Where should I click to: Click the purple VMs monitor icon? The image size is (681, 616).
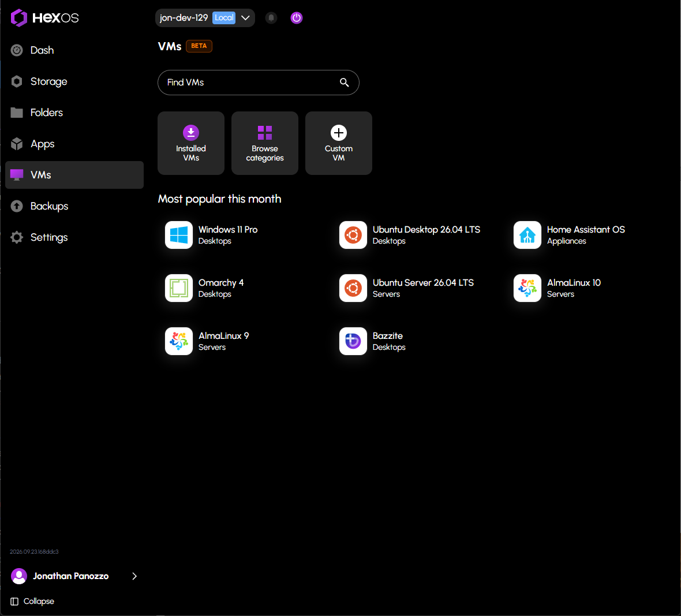point(17,175)
